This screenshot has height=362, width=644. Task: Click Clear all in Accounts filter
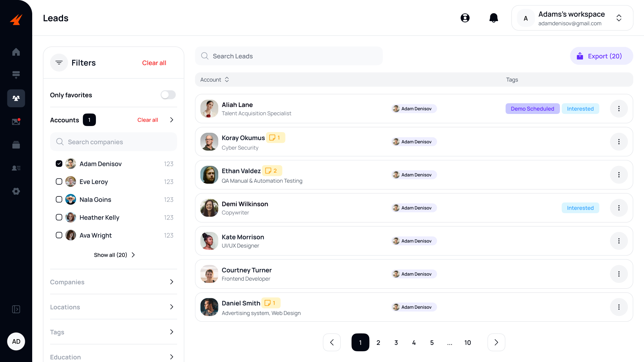click(147, 119)
